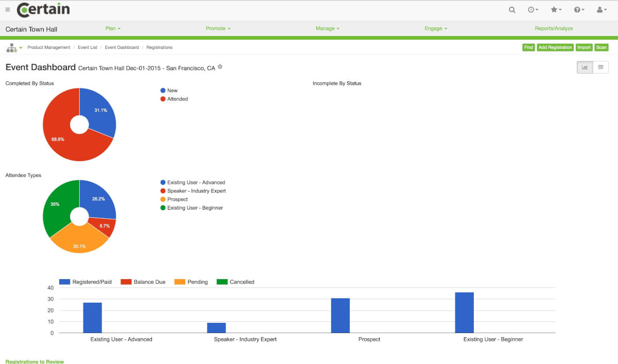Open the help question mark dropdown
The image size is (618, 364).
coord(579,10)
